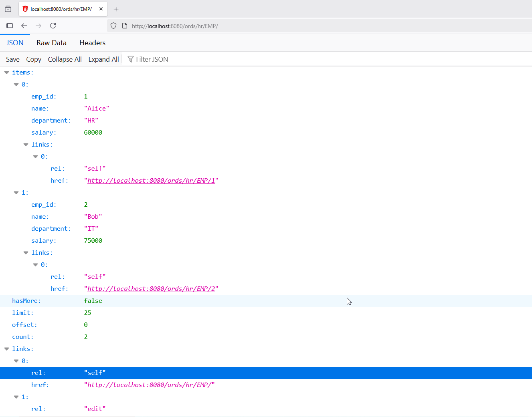Select the name "Alice" row
The height and width of the screenshot is (417, 532).
point(266,109)
